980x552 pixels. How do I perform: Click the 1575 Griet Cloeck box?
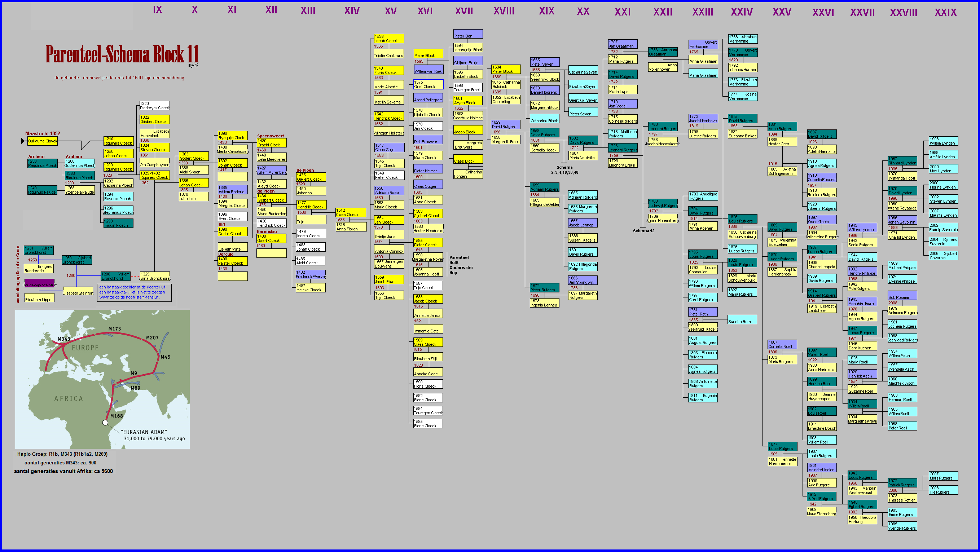[428, 84]
